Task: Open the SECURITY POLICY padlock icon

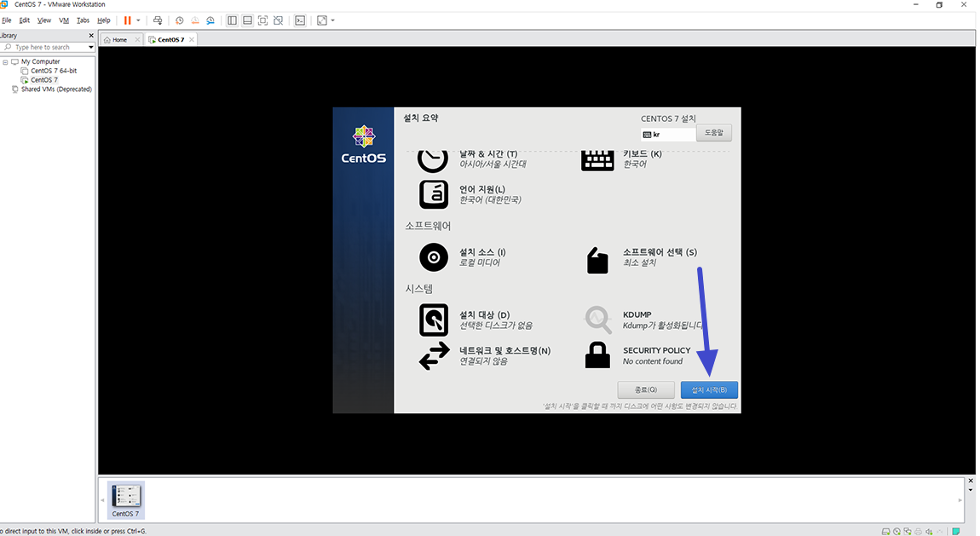Action: 597,354
